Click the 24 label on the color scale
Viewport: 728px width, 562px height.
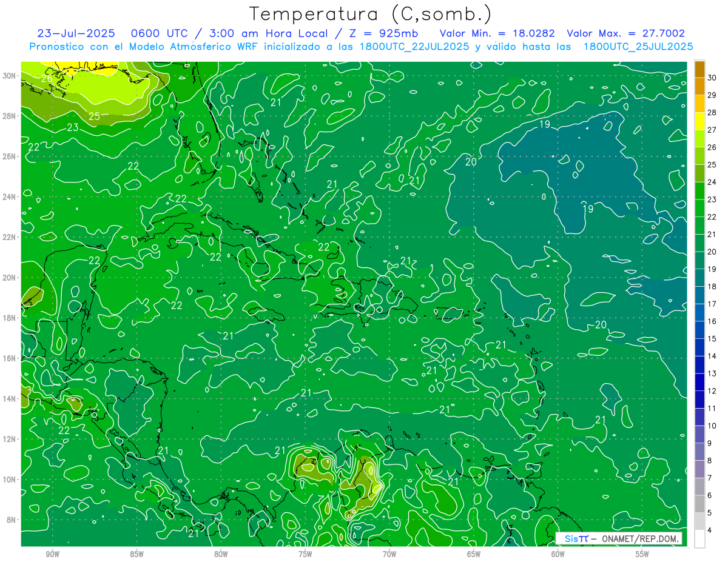tap(712, 181)
